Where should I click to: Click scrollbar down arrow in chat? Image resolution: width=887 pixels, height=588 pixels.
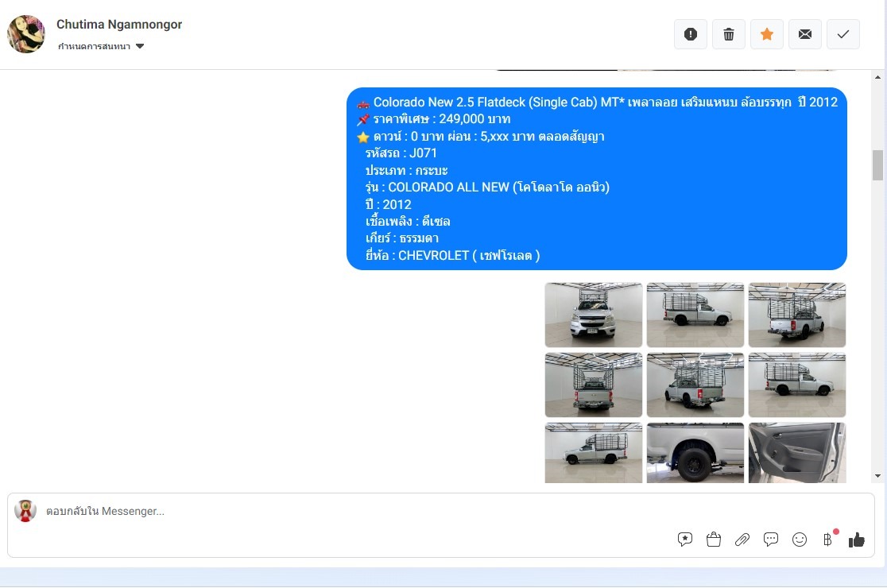coord(877,476)
